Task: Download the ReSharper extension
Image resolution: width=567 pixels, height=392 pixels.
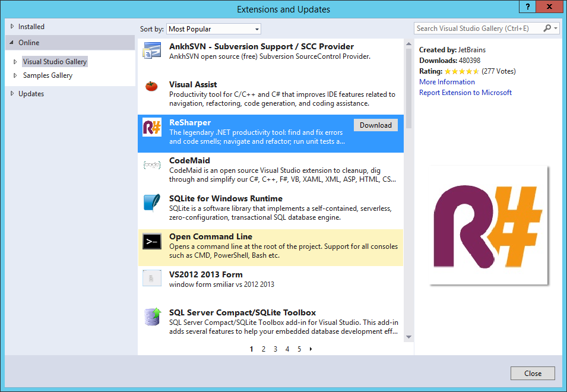Action: [x=375, y=125]
